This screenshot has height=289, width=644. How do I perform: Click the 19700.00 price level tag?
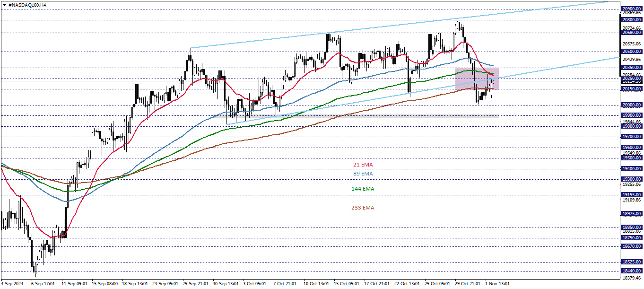(632, 137)
